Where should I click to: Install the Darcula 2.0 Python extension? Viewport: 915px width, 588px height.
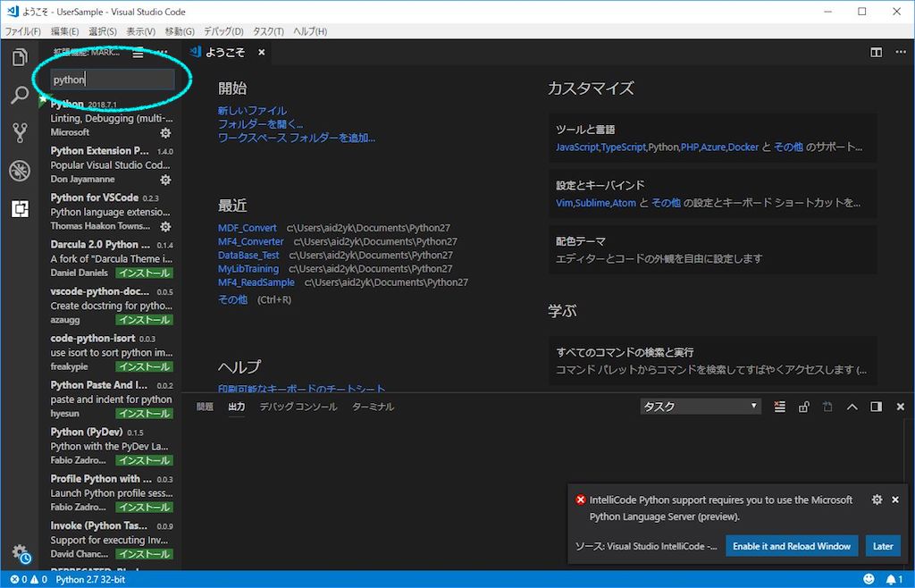(144, 273)
